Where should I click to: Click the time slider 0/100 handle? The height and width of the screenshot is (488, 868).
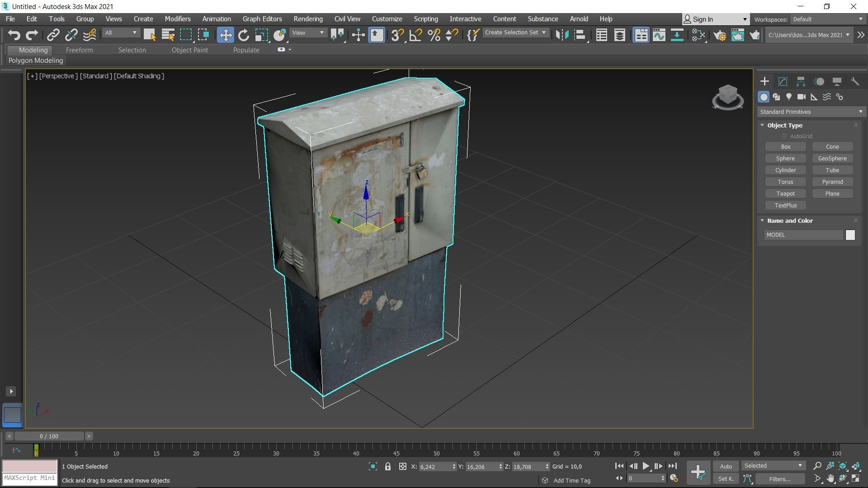click(x=49, y=436)
